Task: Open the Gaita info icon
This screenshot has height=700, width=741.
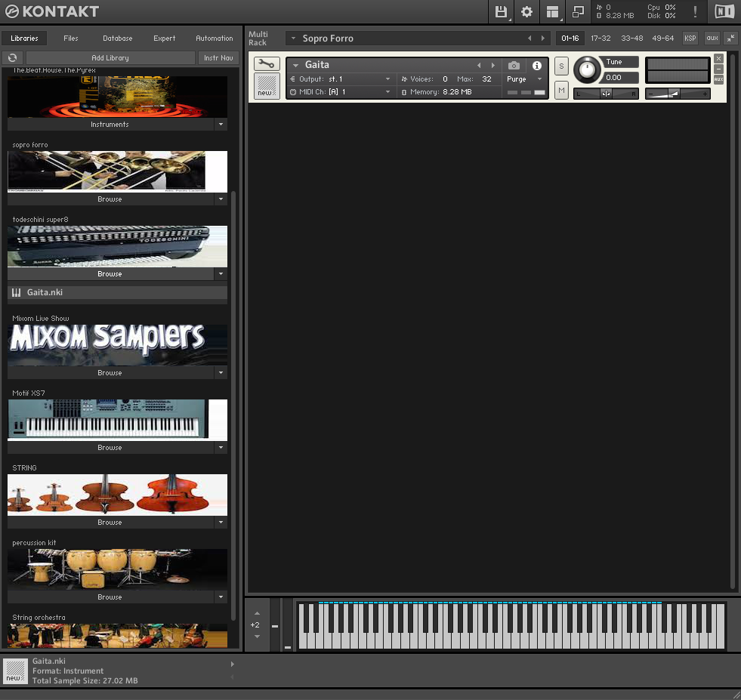Action: pyautogui.click(x=537, y=65)
